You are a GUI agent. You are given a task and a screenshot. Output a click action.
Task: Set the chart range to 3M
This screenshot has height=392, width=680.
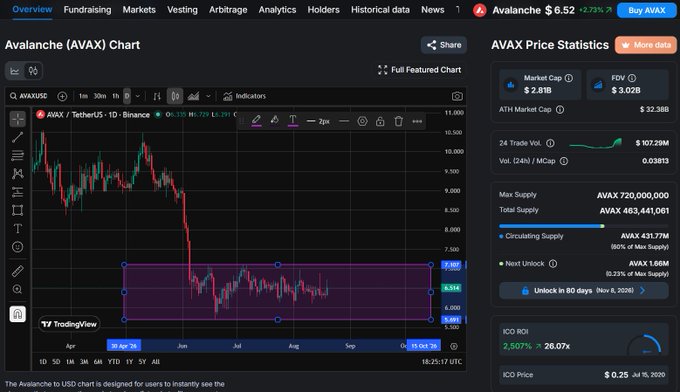[x=84, y=362]
